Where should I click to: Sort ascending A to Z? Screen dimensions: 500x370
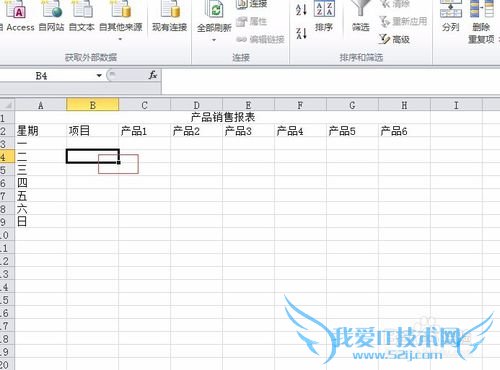coord(301,9)
